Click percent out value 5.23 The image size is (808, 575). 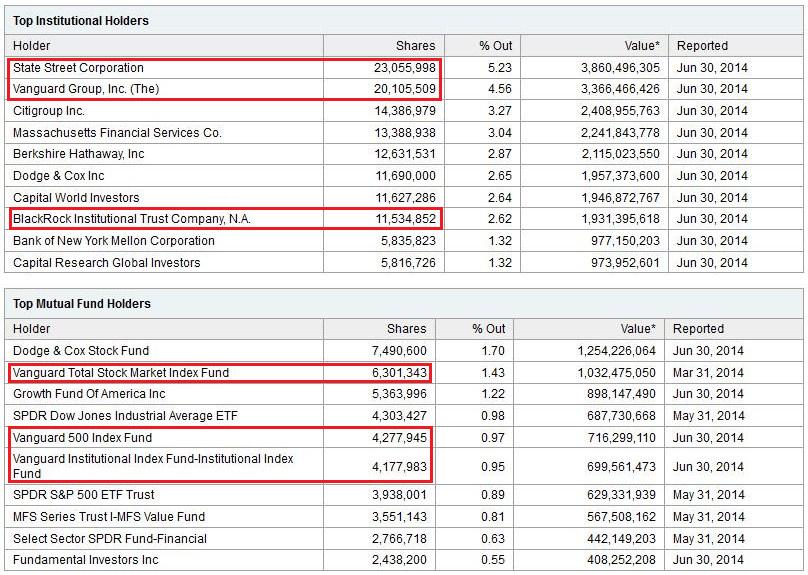(500, 67)
